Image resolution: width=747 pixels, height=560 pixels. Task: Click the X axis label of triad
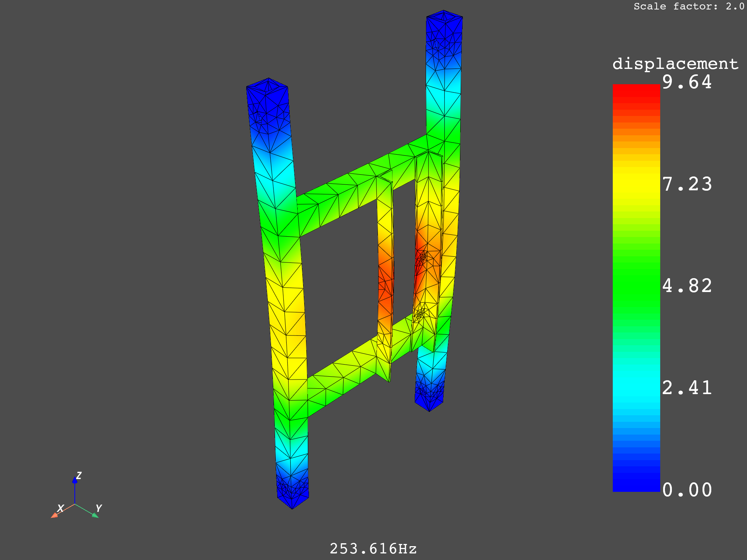pyautogui.click(x=61, y=508)
